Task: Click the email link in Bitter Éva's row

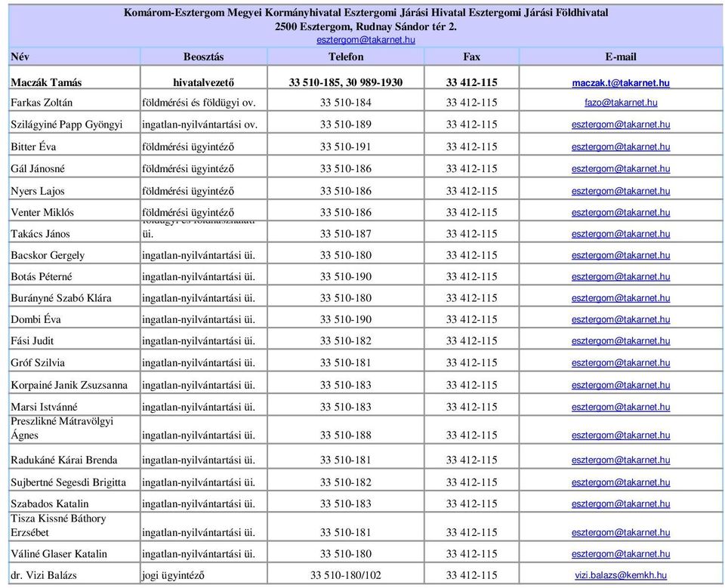Action: point(621,146)
